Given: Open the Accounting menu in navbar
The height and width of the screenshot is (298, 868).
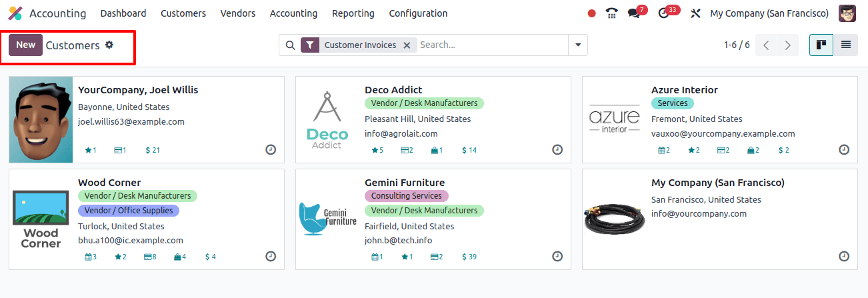Looking at the screenshot, I should pyautogui.click(x=293, y=13).
